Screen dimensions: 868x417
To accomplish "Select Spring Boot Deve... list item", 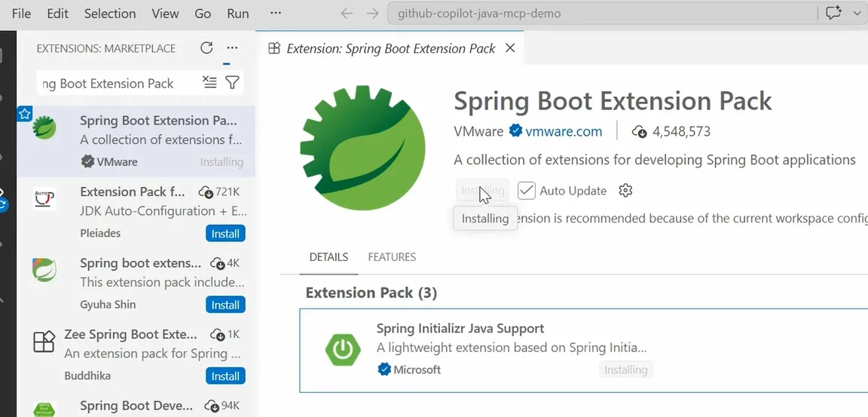I will pyautogui.click(x=136, y=404).
